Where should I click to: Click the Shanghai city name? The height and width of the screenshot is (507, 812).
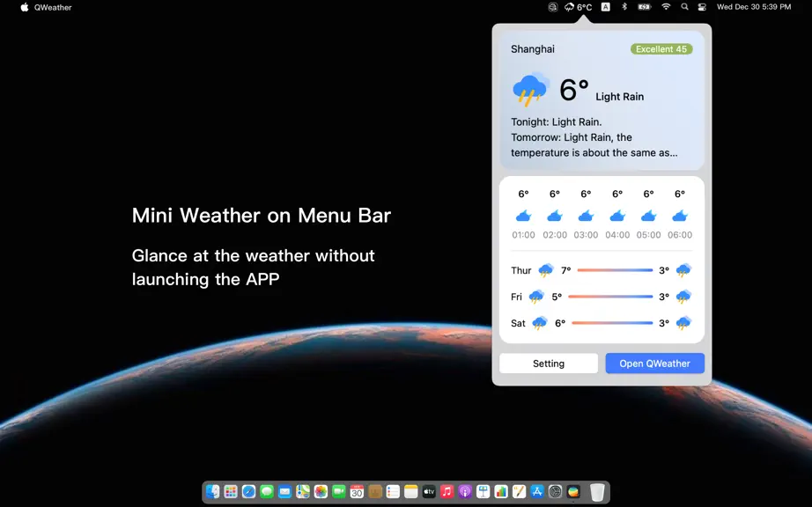click(532, 49)
